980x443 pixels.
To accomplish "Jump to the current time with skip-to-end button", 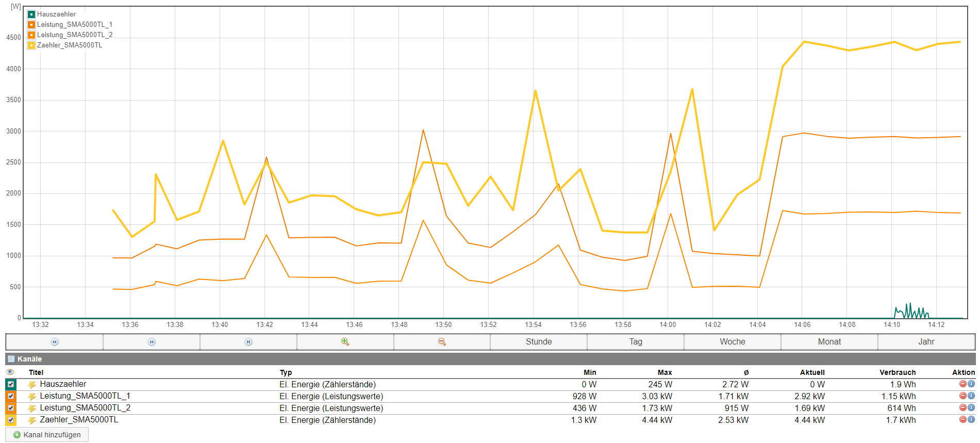I will click(248, 342).
